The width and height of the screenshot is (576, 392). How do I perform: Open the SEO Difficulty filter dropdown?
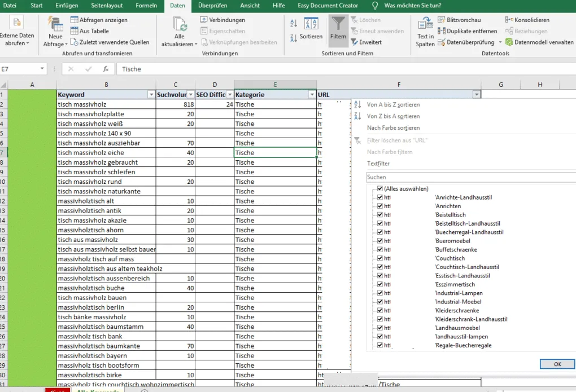click(230, 95)
